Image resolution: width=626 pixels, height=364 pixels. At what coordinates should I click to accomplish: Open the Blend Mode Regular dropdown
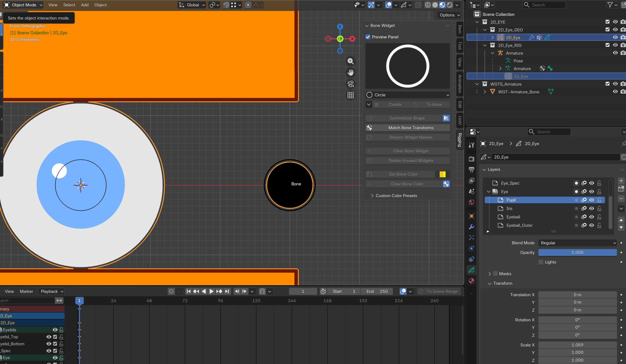coord(577,243)
